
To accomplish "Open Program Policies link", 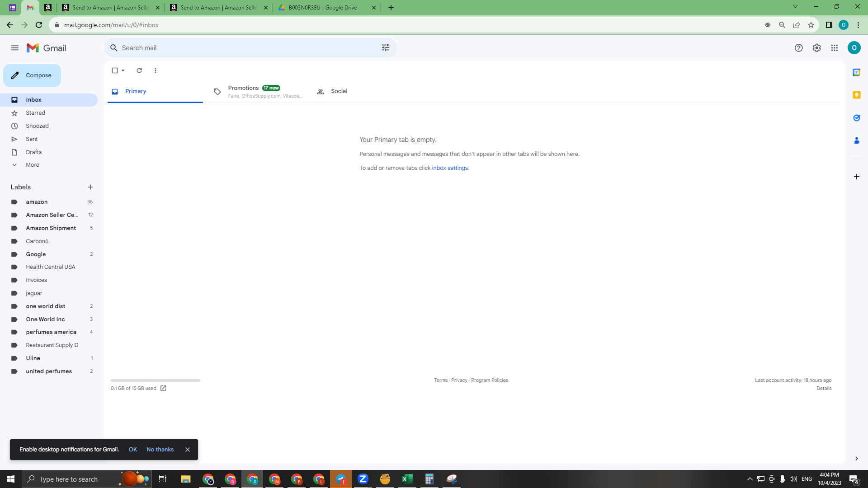I will [490, 380].
